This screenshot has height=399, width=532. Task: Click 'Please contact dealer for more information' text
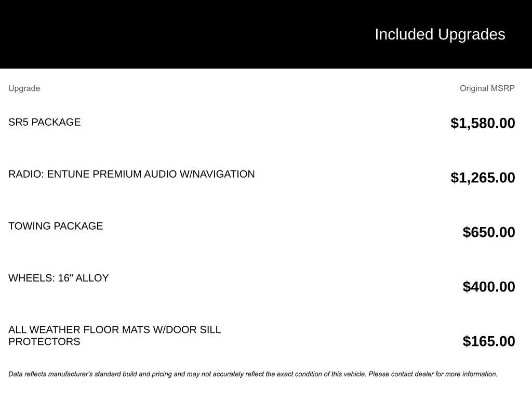pos(433,374)
